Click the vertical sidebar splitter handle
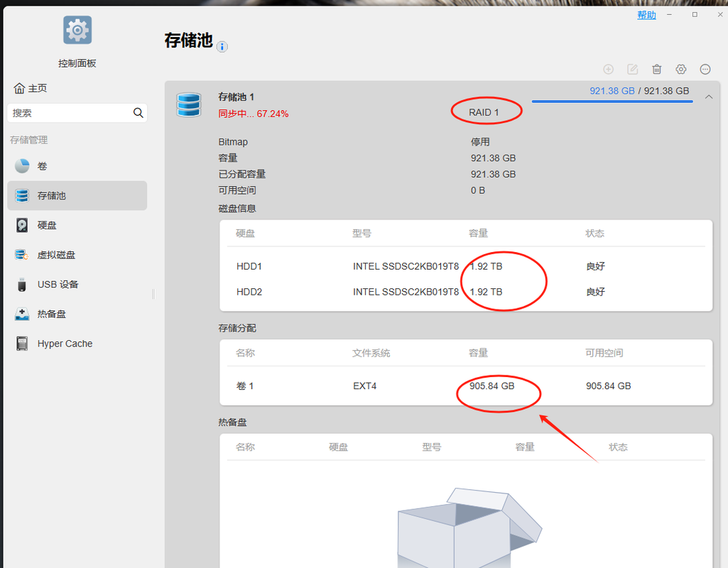Image resolution: width=728 pixels, height=568 pixels. (x=153, y=294)
